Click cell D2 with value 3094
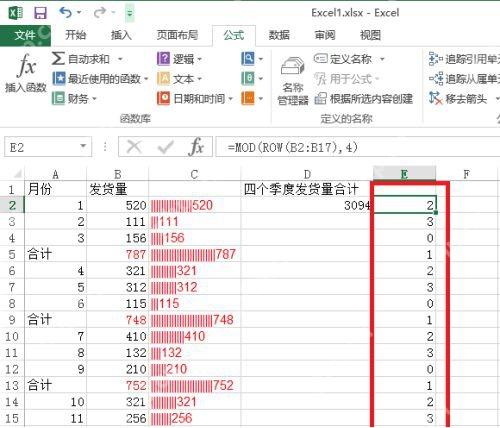500x428 pixels. click(307, 205)
